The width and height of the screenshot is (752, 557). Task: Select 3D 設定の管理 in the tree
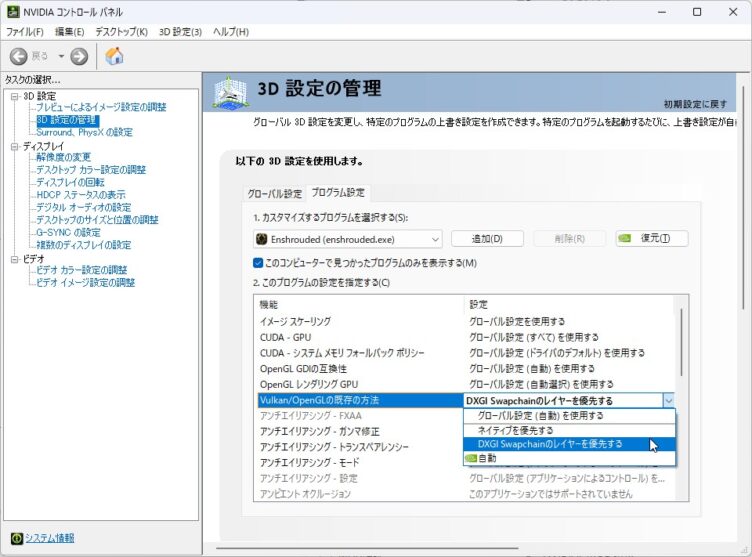tap(68, 120)
